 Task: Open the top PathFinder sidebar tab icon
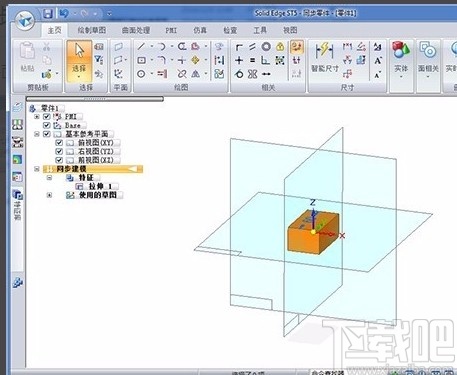click(18, 107)
